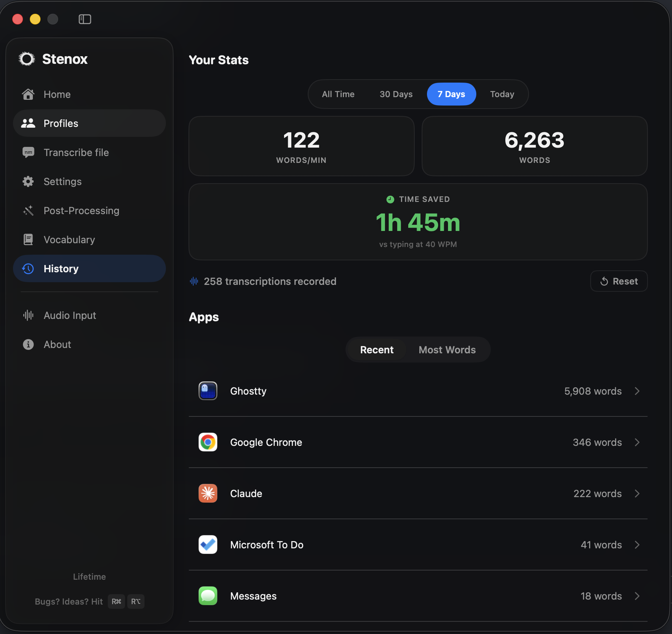The image size is (672, 634).
Task: Click the About info icon
Action: 28,345
